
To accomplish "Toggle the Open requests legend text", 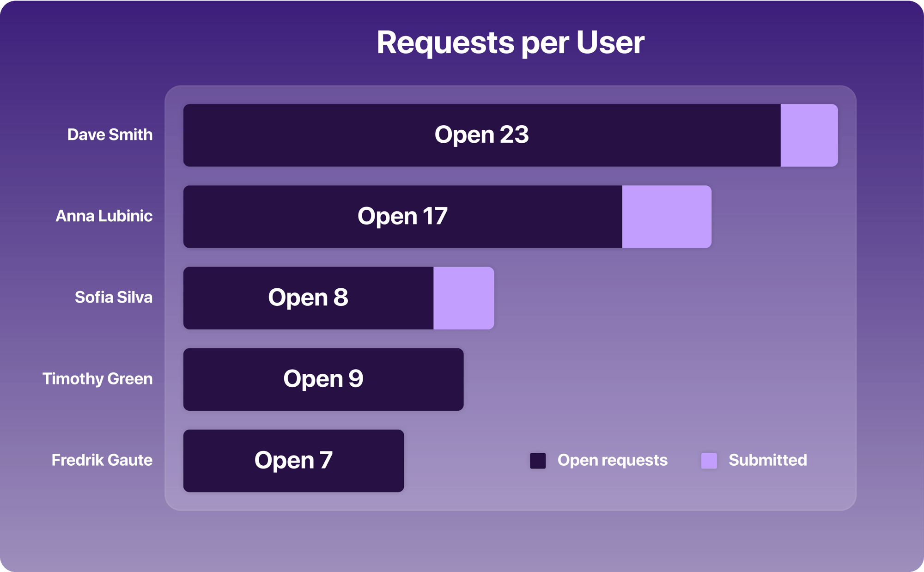I will pos(612,460).
